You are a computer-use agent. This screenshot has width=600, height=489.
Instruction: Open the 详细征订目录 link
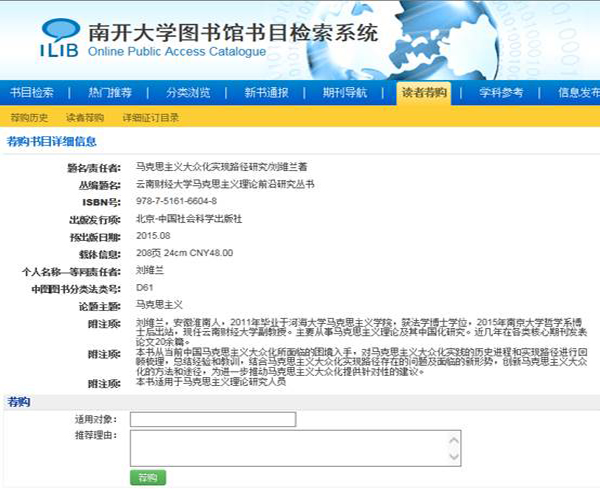[x=150, y=118]
